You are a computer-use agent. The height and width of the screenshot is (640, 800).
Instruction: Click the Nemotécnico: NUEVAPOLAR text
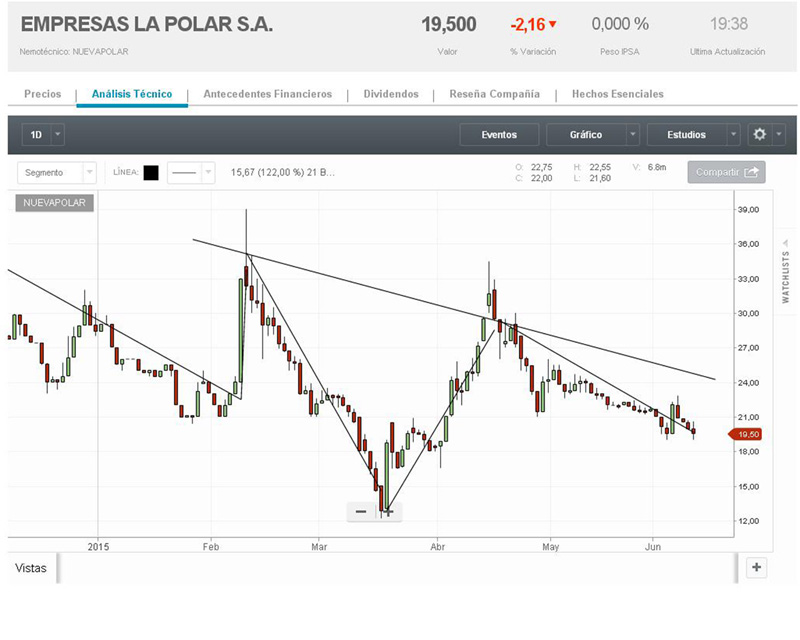74,52
